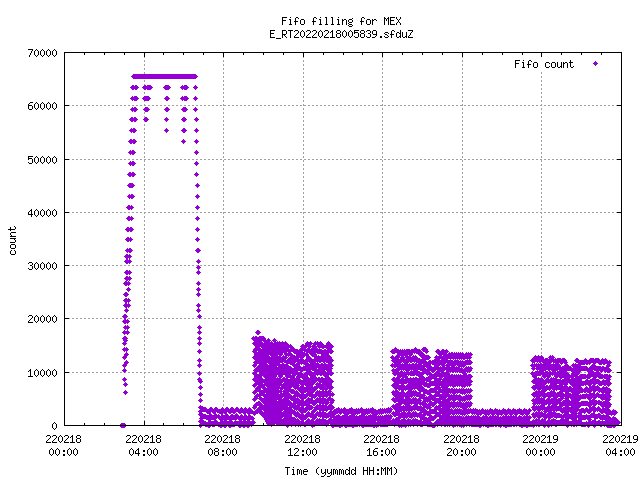This screenshot has height=480, width=640.
Task: Click the x-axis tick label 220219 04:00
Action: point(620,445)
